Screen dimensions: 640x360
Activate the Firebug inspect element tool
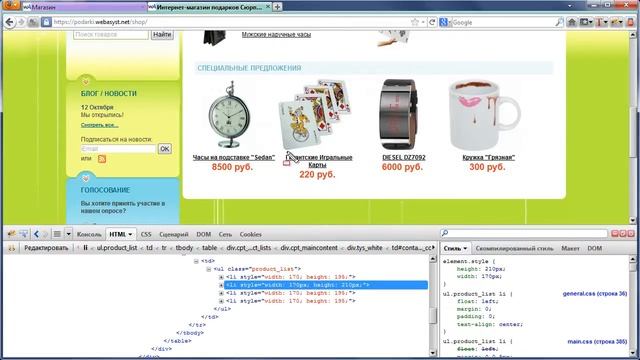tap(24, 234)
